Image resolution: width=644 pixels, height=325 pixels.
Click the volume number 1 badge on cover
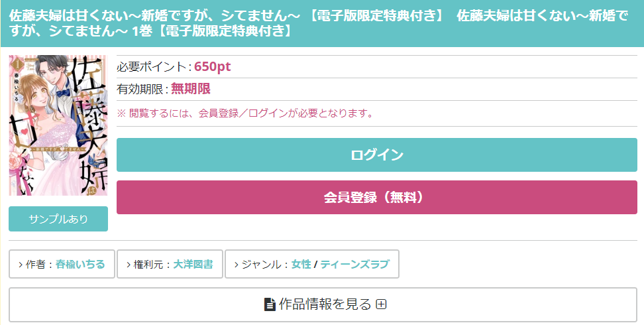pos(17,64)
